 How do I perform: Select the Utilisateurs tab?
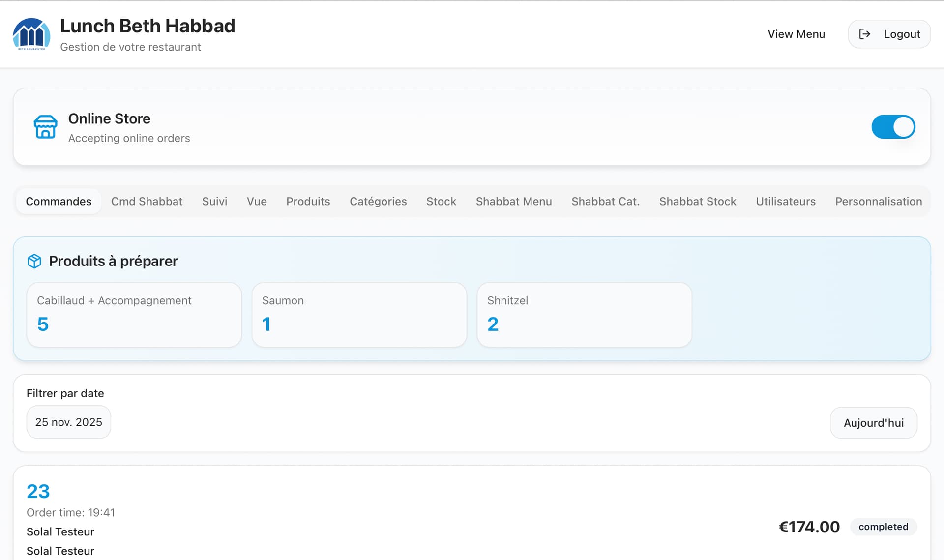coord(785,201)
